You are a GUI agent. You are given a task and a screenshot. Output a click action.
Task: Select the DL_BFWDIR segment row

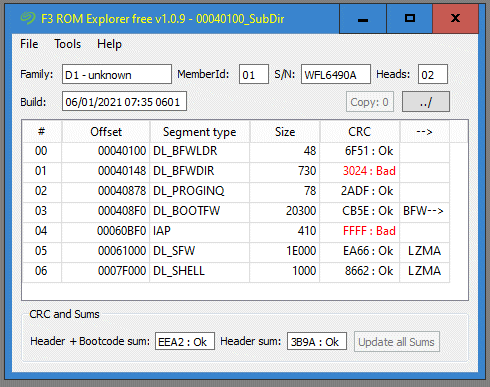(236, 171)
